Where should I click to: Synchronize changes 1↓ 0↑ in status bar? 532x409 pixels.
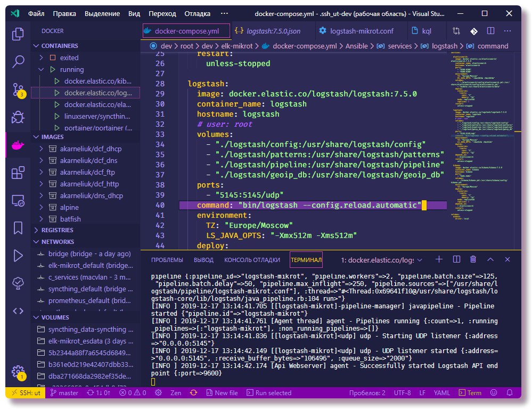(x=99, y=392)
